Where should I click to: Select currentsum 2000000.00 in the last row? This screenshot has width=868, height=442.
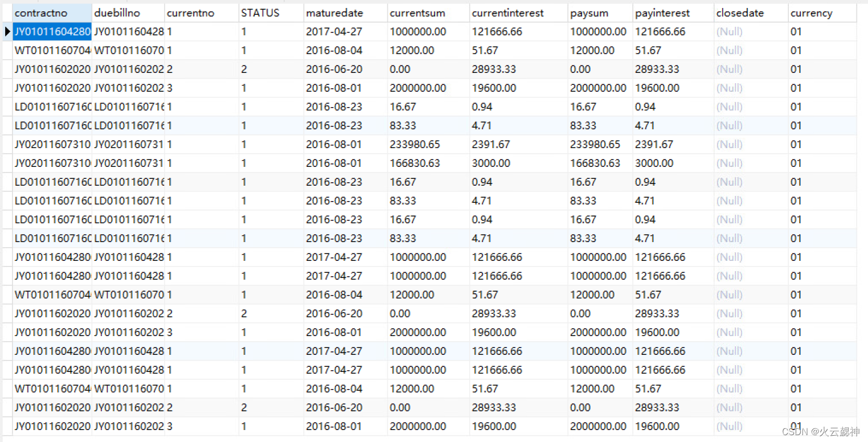click(429, 427)
